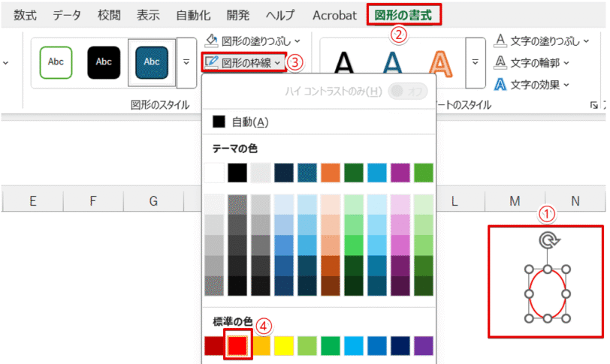Apply the blue filled Abc shape style
The image size is (610, 364).
click(x=152, y=62)
